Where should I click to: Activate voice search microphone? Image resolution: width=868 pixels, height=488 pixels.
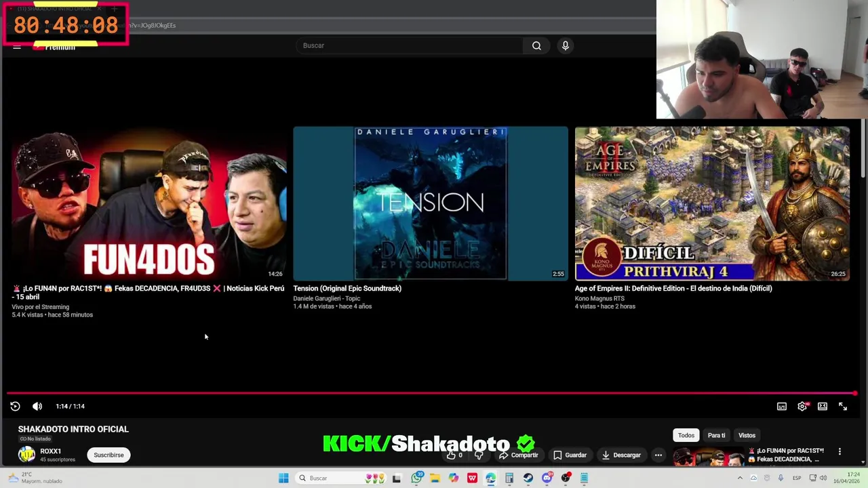tap(566, 45)
